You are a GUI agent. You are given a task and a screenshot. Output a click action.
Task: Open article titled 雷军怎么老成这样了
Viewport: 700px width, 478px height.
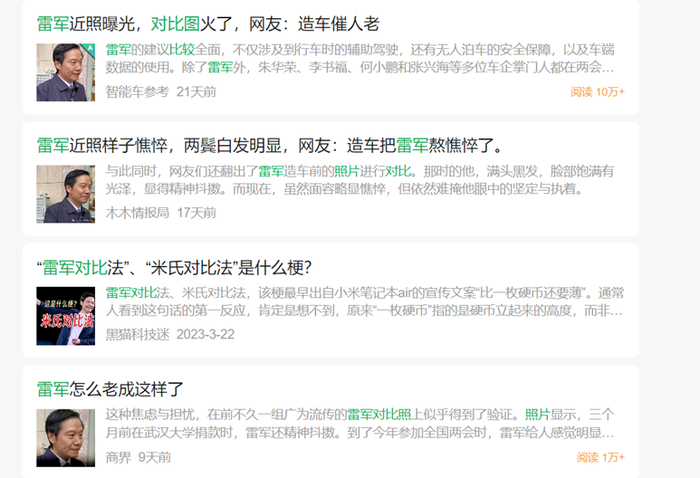(x=110, y=389)
